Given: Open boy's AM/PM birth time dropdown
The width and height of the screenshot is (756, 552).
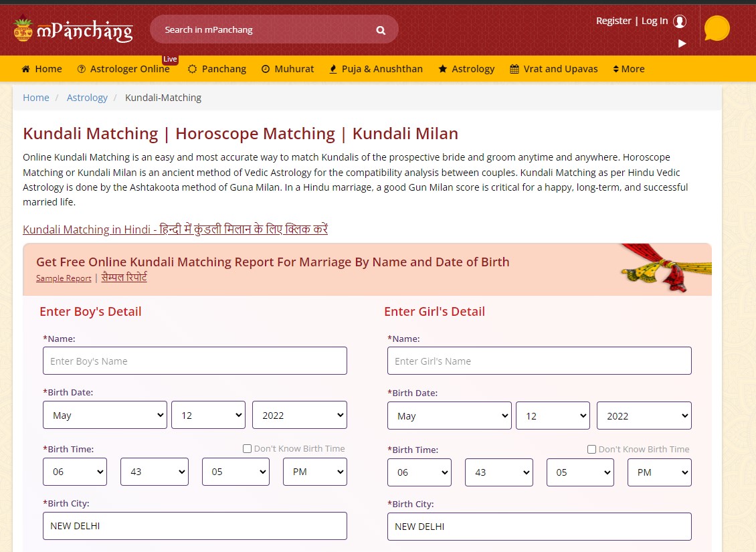Looking at the screenshot, I should (314, 472).
